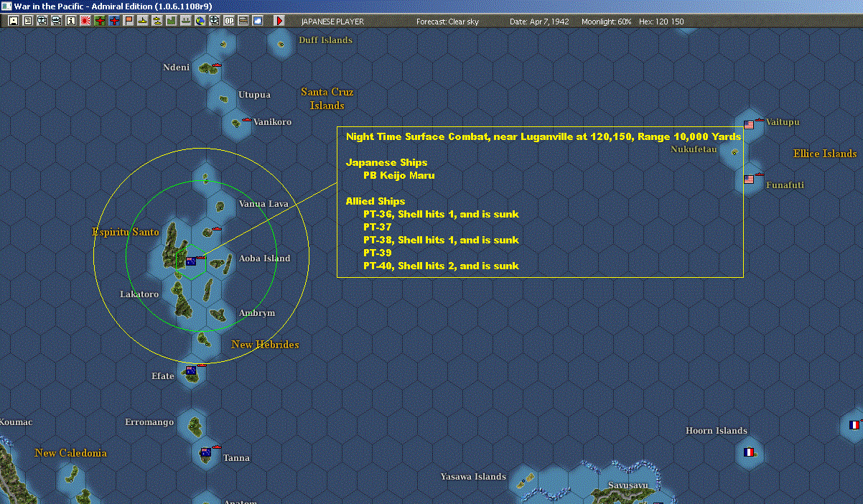
Task: Click the 'New Caledonia' region label
Action: (70, 453)
